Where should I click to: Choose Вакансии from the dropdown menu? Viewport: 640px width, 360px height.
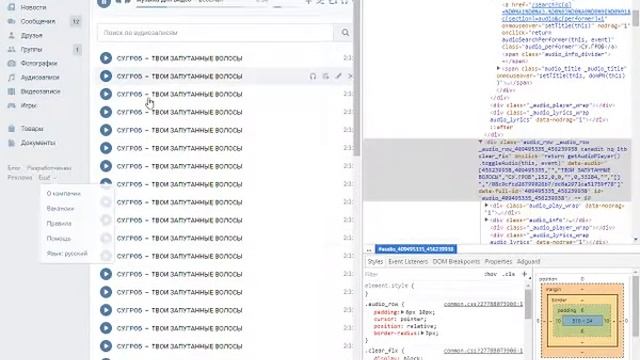[x=60, y=209]
